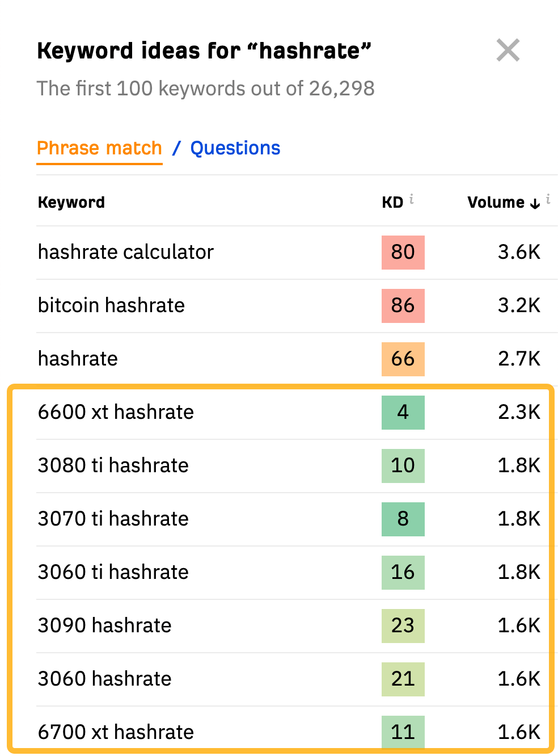558x756 pixels.
Task: Click the 3090 hashrate keyword
Action: 104,626
